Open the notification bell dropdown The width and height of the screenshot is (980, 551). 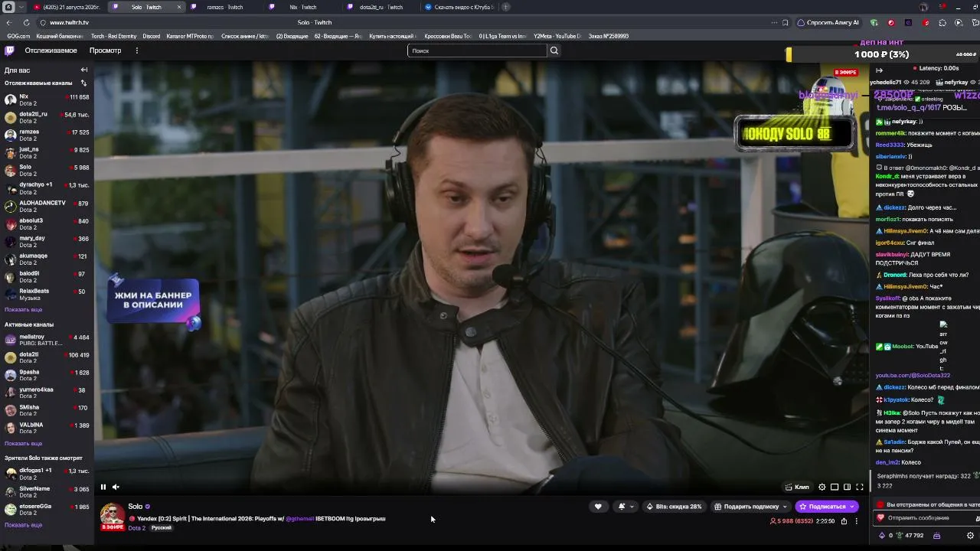coord(626,507)
